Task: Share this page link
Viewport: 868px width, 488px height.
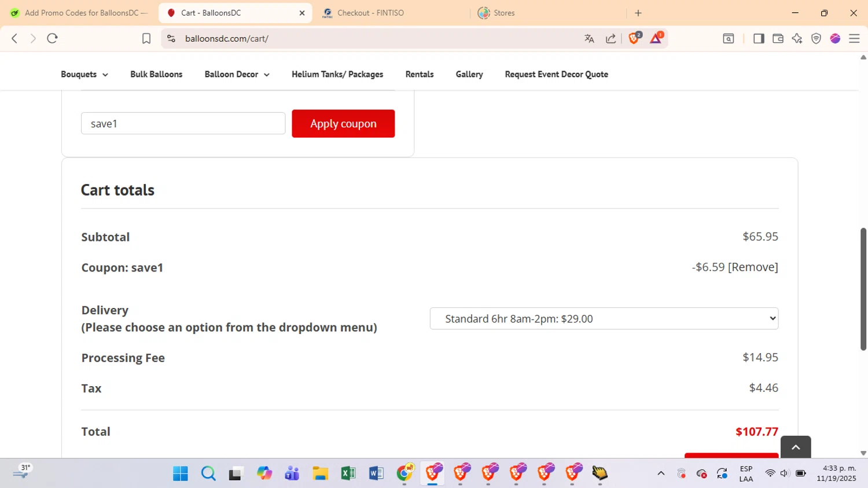Action: coord(610,38)
